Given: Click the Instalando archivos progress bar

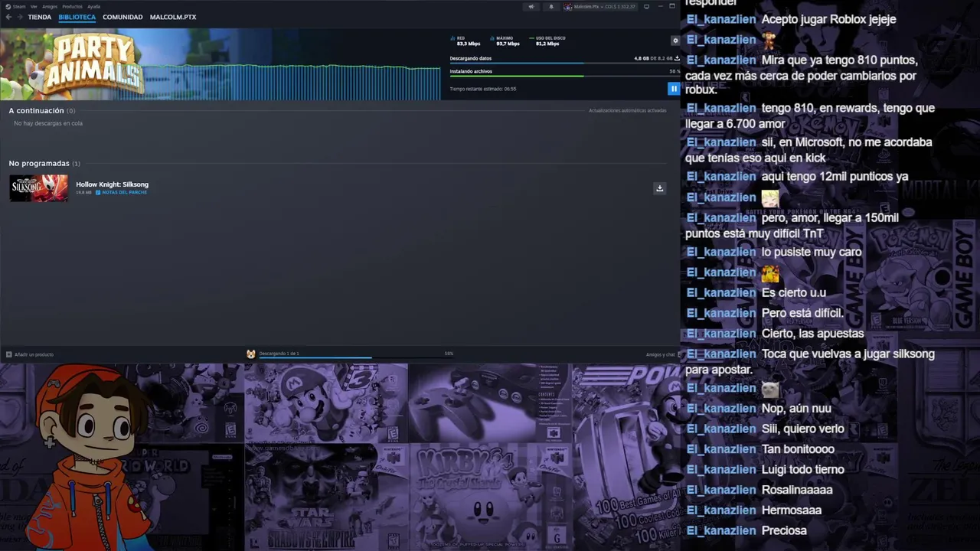Looking at the screenshot, I should [x=564, y=76].
